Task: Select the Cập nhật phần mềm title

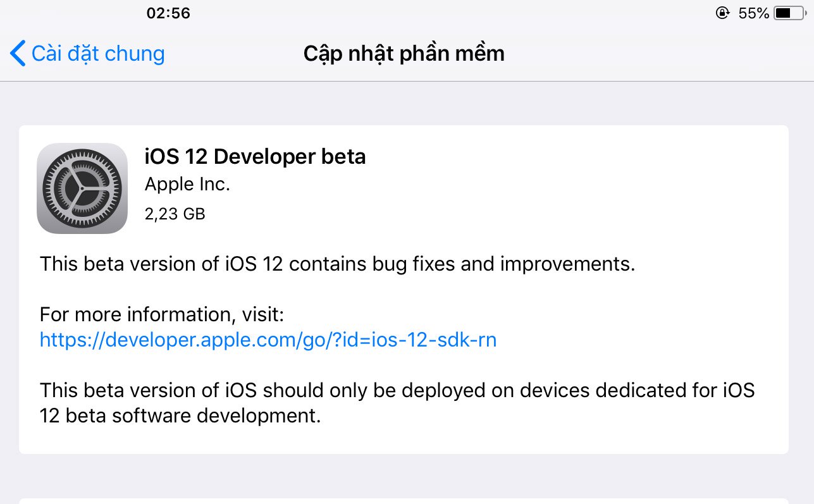Action: point(404,53)
